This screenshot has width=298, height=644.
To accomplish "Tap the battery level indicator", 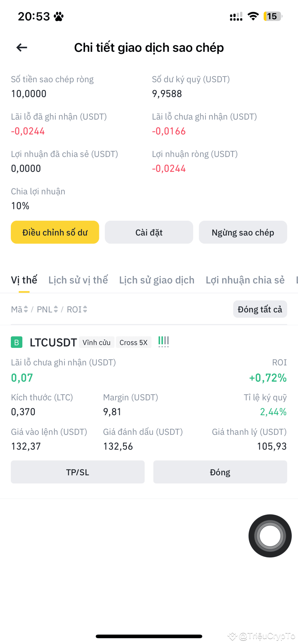I will 273,16.
